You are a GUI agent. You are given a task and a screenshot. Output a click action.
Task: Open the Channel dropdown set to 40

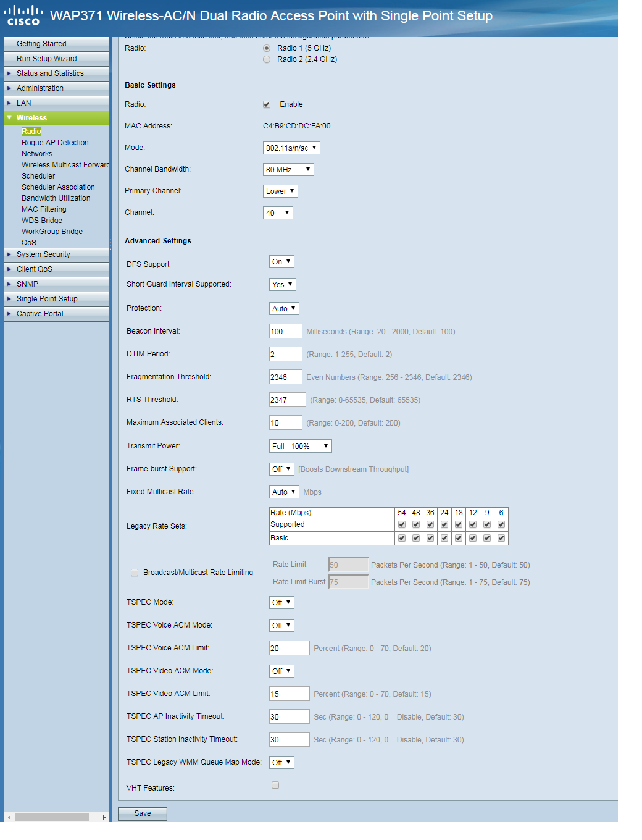[278, 213]
